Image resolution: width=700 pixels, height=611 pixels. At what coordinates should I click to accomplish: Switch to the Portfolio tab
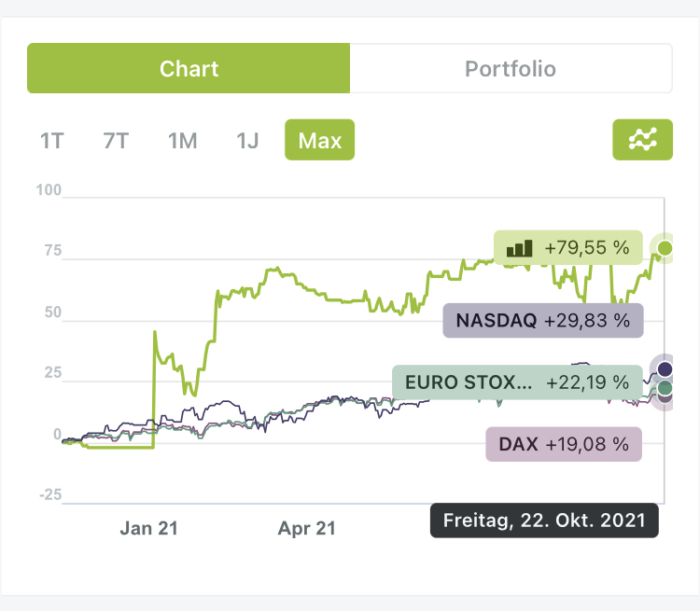(x=511, y=69)
